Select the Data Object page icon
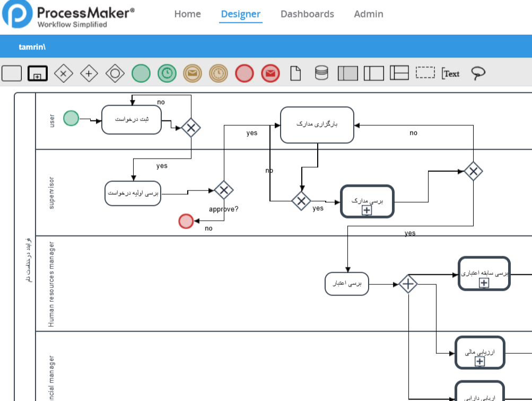 coord(295,73)
